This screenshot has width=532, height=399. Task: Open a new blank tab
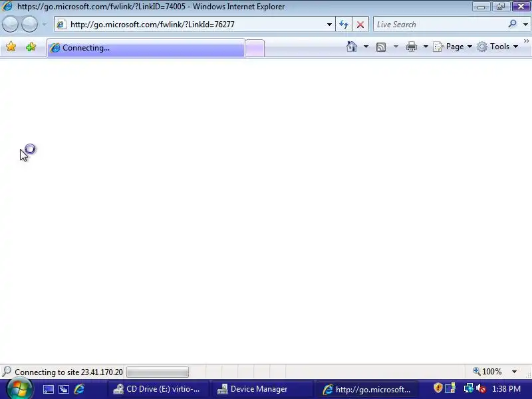pos(255,48)
